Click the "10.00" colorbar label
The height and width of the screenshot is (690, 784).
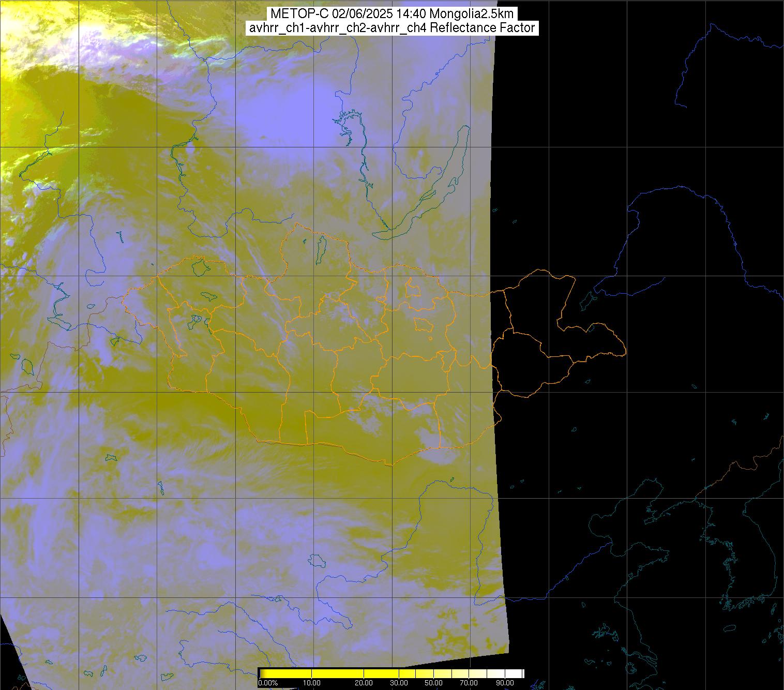pyautogui.click(x=312, y=683)
